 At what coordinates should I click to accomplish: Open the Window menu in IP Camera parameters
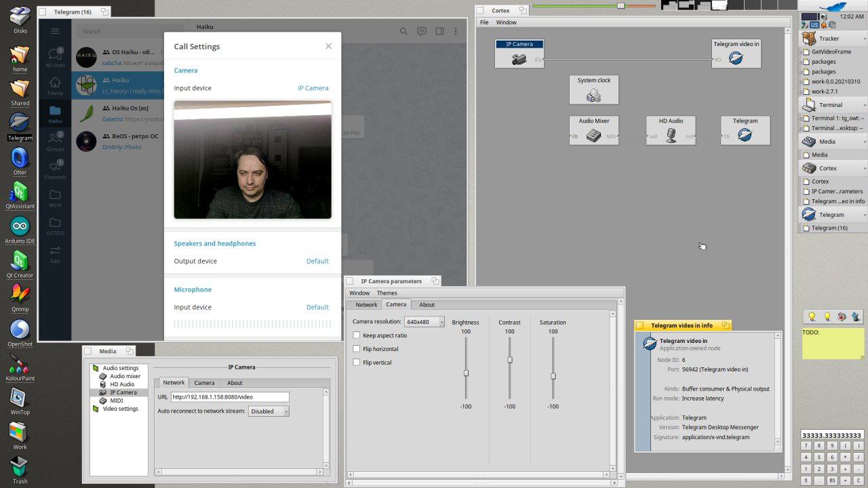[x=359, y=293]
